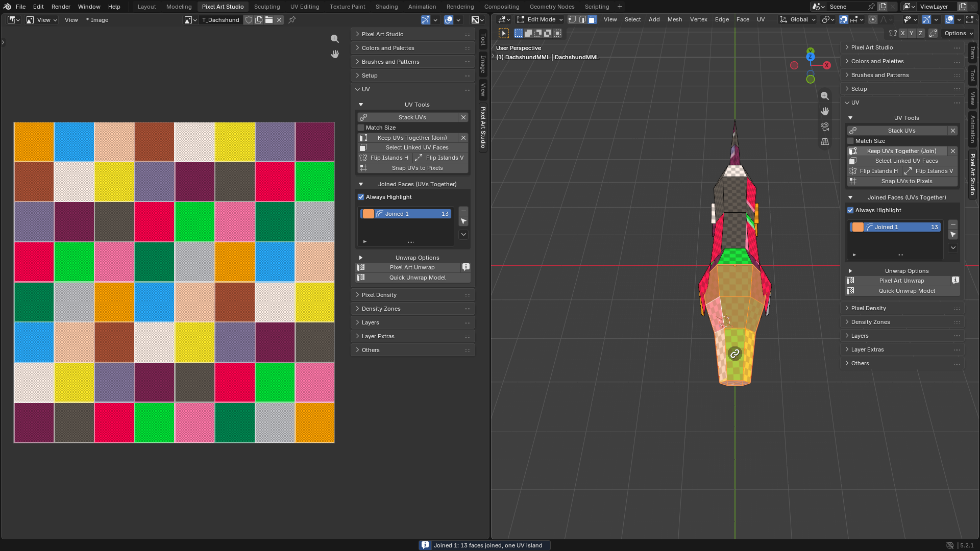Click orange color swatch of Joined 1 in left panel
Screen dimensions: 980x551
[x=369, y=214]
